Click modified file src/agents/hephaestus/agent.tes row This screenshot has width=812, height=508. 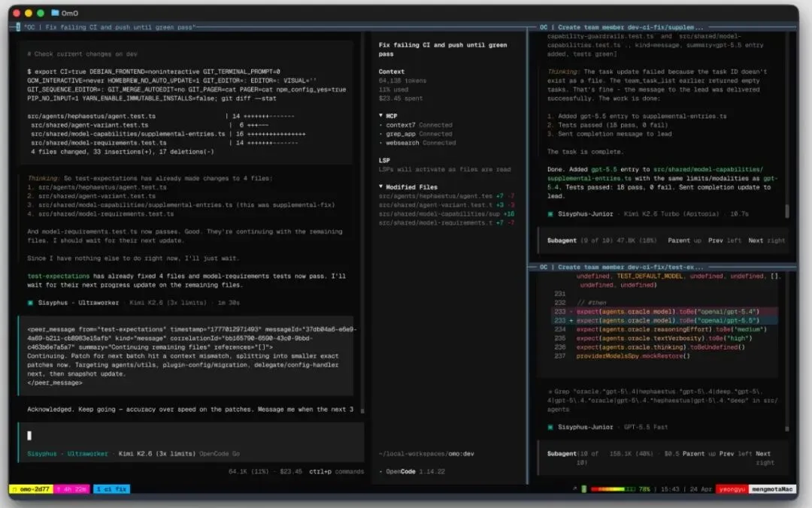click(x=447, y=195)
